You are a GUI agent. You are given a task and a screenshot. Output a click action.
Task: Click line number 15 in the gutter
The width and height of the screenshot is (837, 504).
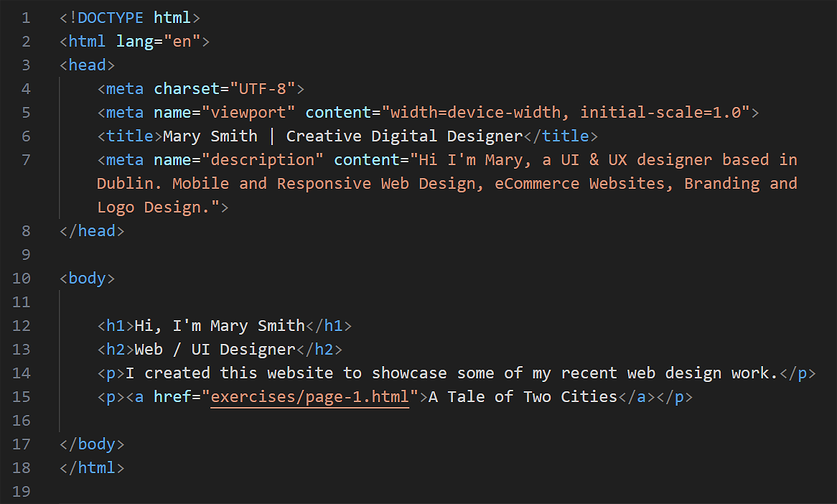[x=22, y=396]
